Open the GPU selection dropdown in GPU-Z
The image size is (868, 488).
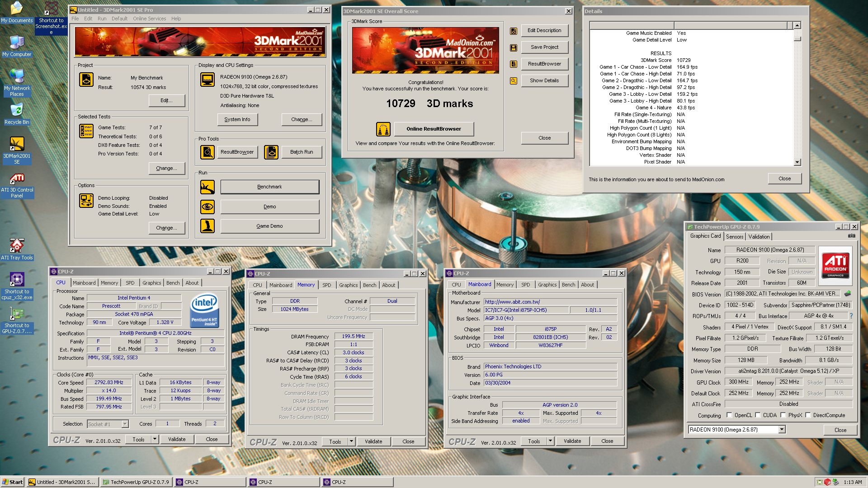point(782,430)
